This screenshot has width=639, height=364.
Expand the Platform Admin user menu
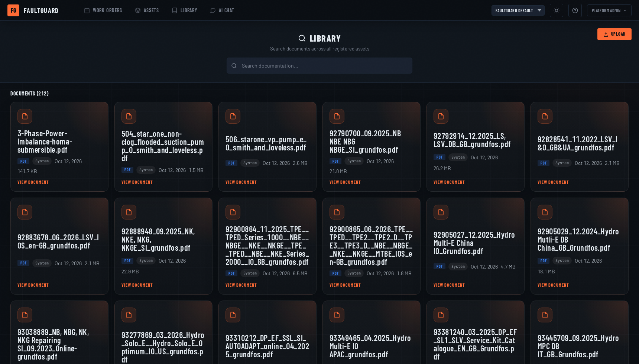609,10
